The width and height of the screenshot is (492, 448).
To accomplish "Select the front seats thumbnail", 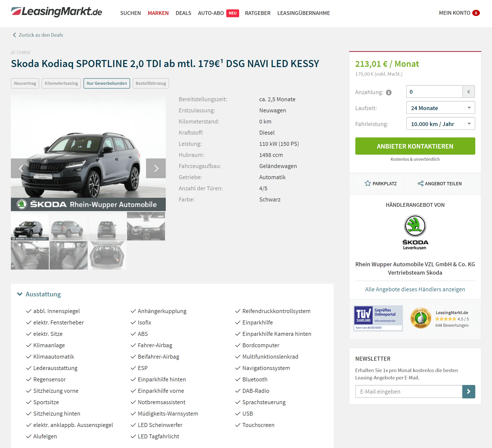I will (30, 255).
